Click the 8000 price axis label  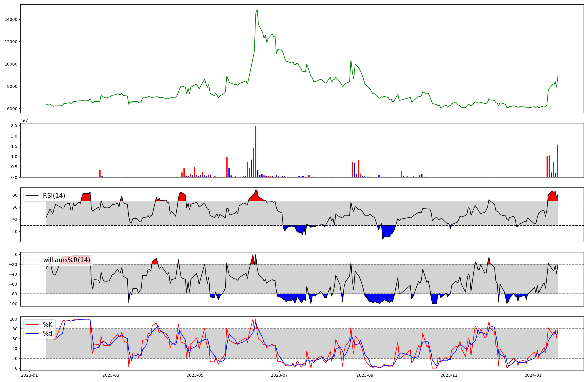(x=13, y=86)
